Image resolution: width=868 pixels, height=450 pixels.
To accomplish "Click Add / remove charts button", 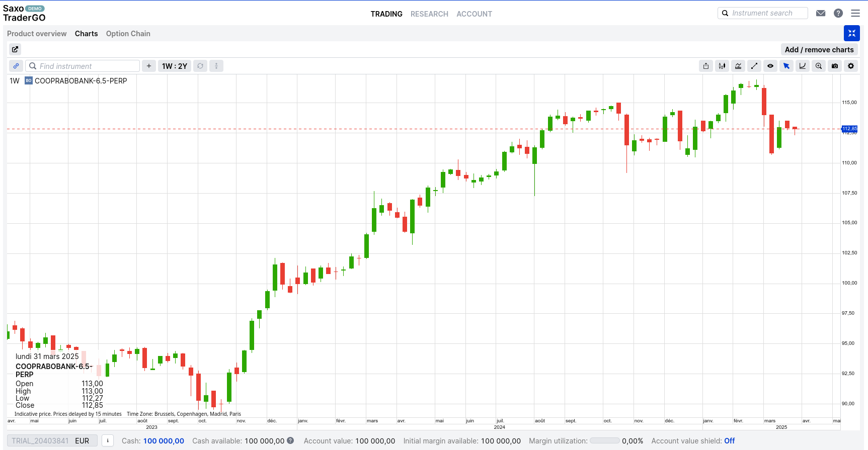I will pos(819,49).
